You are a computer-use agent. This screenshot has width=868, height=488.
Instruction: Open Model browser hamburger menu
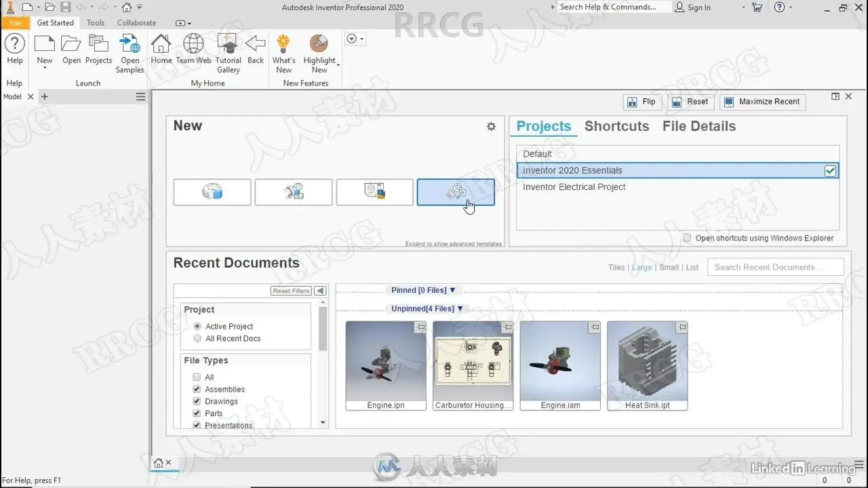point(140,97)
